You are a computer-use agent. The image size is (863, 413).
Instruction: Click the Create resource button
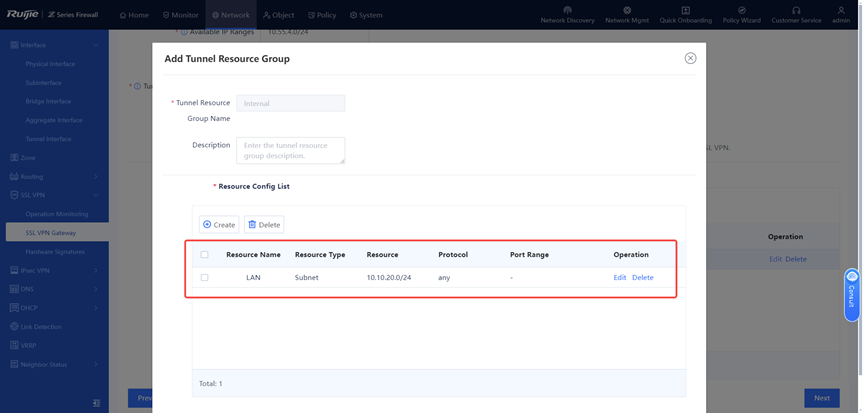[219, 225]
